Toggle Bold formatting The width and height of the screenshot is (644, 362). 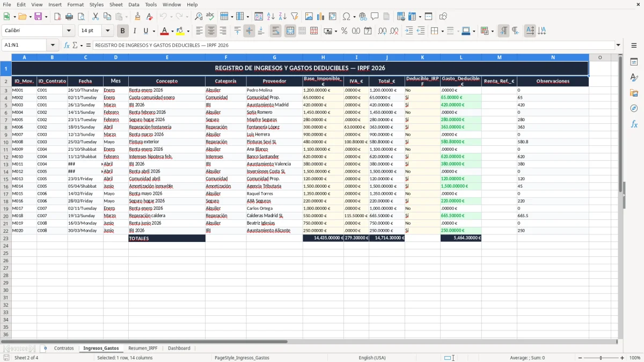point(122,31)
